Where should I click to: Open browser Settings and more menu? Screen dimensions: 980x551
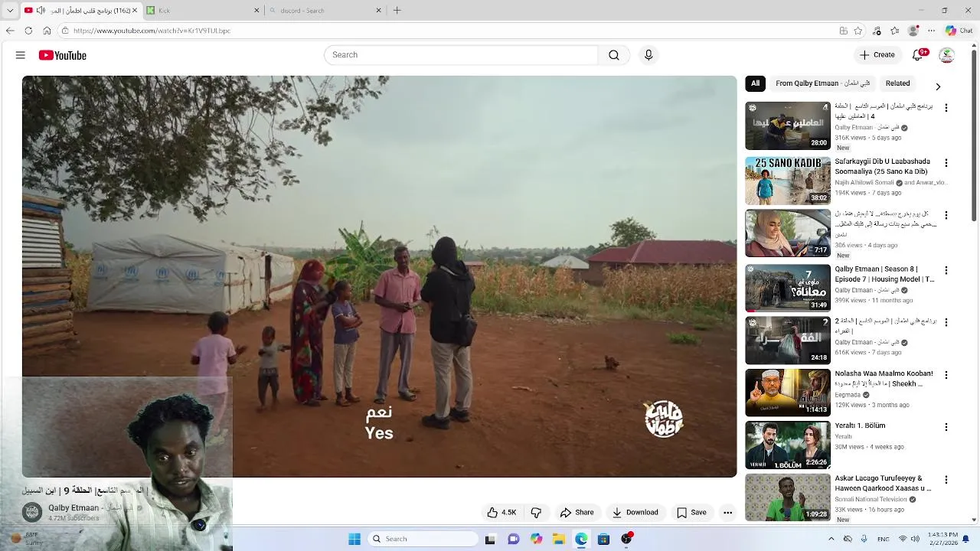pos(931,31)
